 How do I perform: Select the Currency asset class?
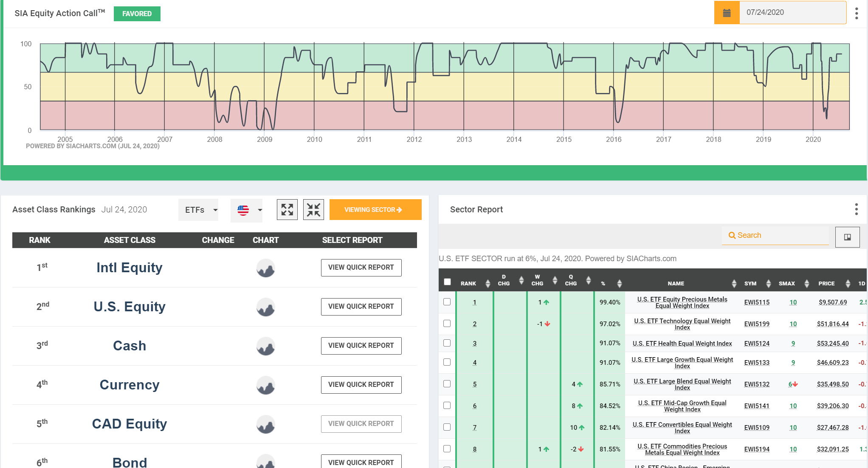tap(130, 385)
